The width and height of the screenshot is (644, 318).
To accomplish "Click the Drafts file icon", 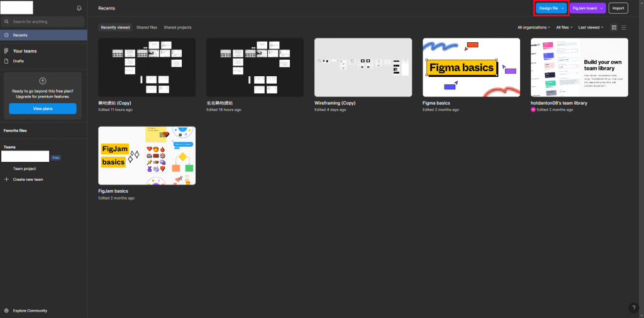I will [6, 61].
